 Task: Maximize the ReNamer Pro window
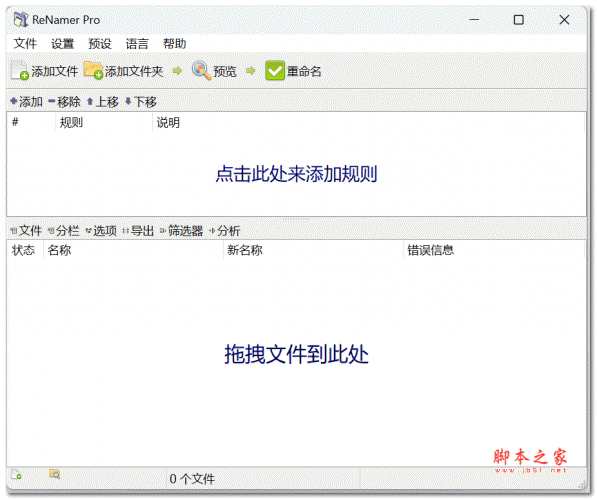click(519, 20)
